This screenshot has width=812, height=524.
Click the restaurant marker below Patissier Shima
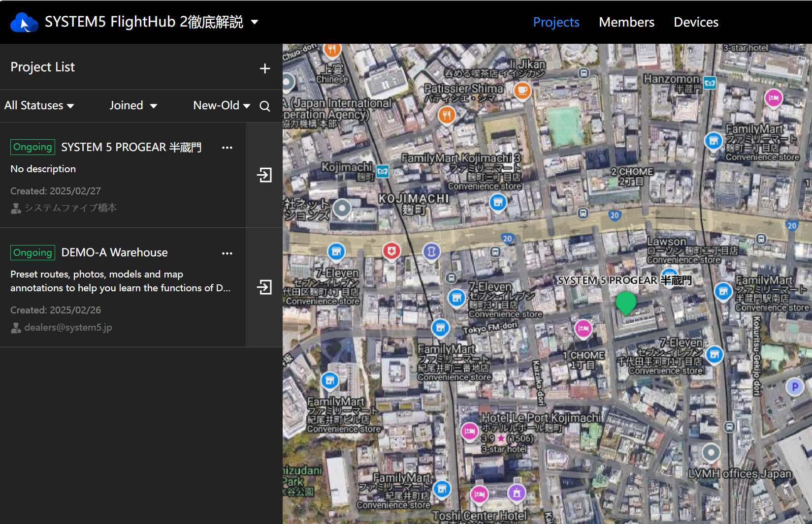click(x=447, y=116)
